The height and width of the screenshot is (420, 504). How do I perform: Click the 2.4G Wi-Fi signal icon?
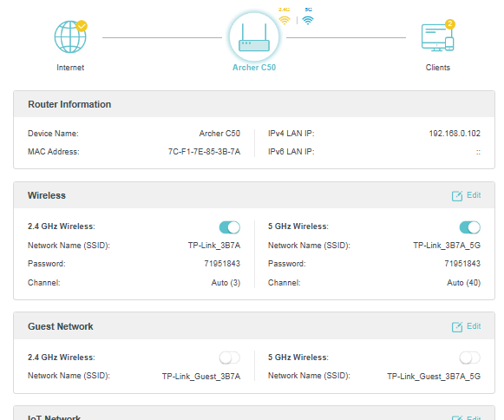285,20
